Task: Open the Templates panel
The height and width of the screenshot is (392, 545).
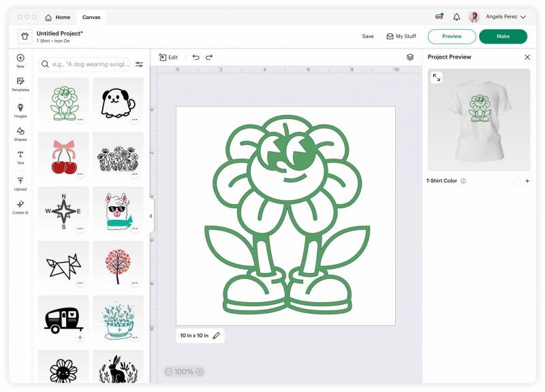Action: coord(20,84)
